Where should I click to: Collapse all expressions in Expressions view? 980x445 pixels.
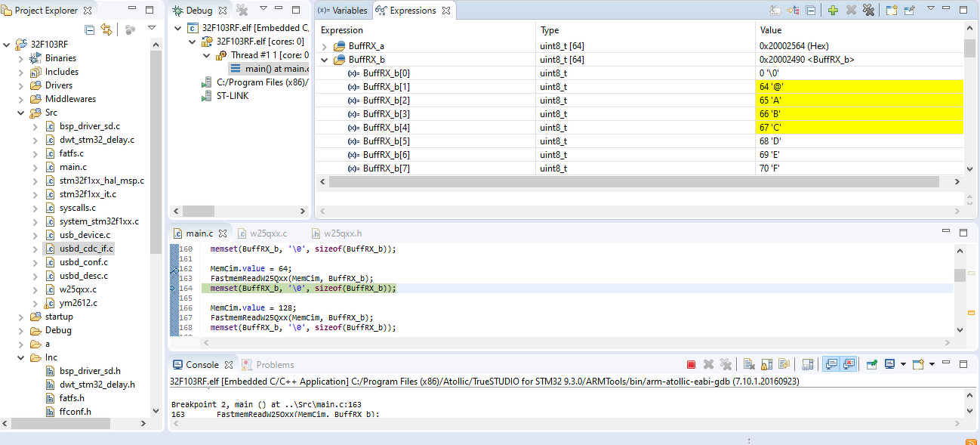coord(811,11)
